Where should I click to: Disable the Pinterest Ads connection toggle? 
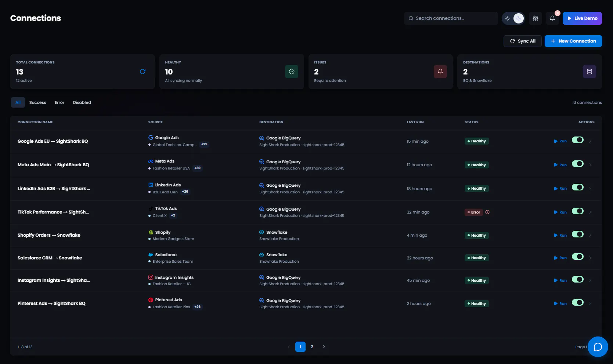[x=578, y=302]
